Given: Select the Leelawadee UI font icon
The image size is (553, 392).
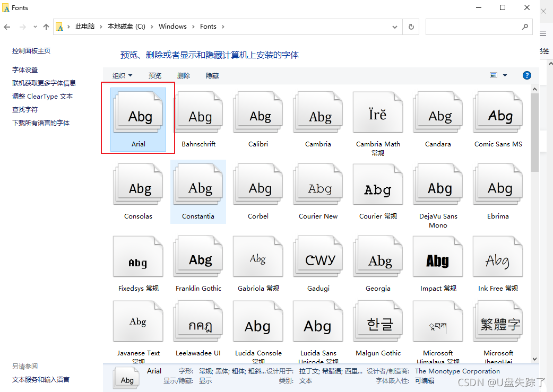Looking at the screenshot, I should [198, 321].
